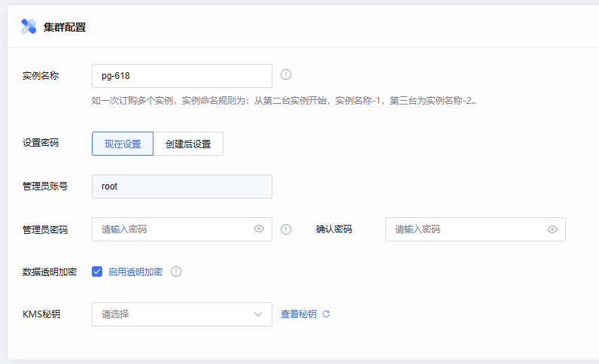The height and width of the screenshot is (364, 599).
Task: Focus the 管理员密码 input field
Action: click(173, 229)
